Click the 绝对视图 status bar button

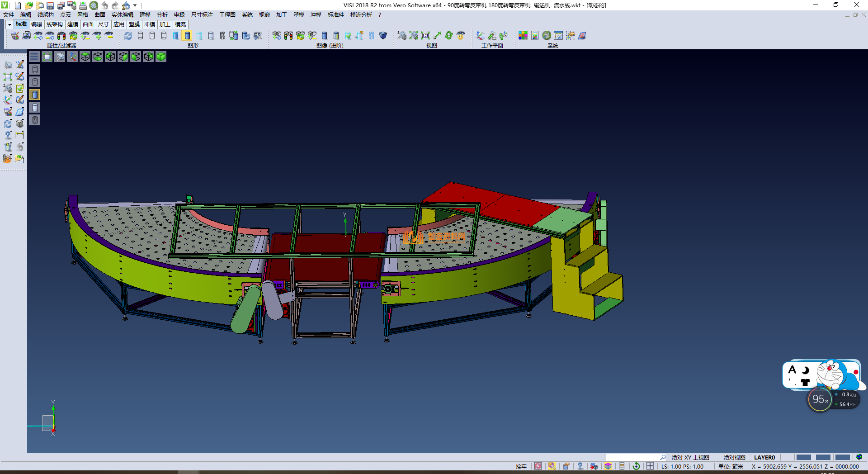click(734, 457)
